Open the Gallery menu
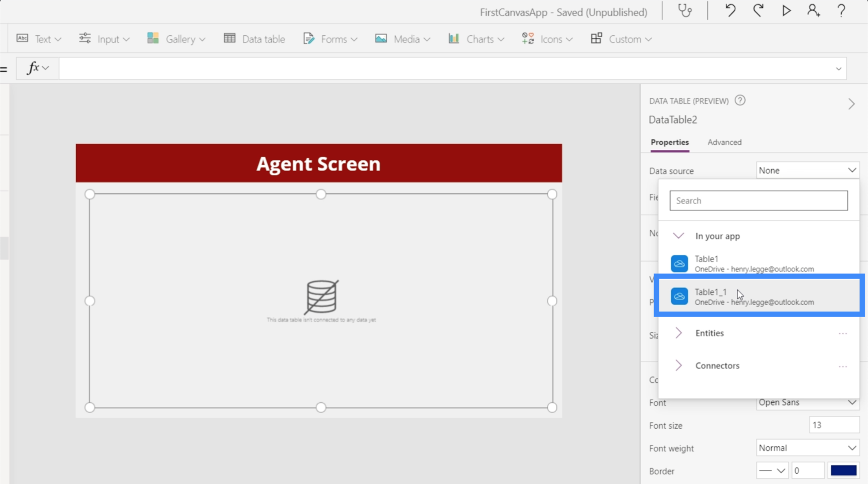Image resolution: width=868 pixels, height=484 pixels. pyautogui.click(x=176, y=39)
